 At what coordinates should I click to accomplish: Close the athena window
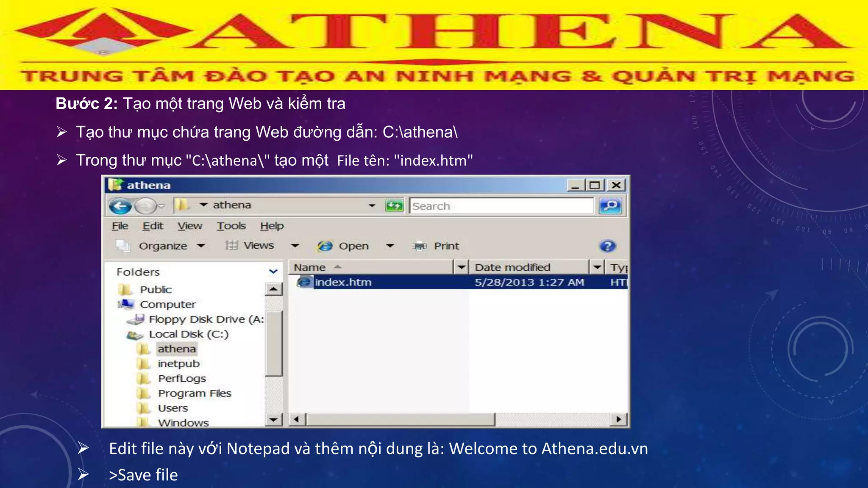(x=616, y=186)
